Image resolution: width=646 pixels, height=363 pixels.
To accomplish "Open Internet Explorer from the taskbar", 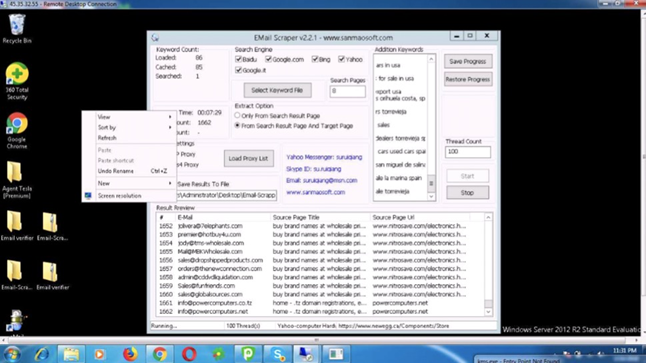I will [42, 354].
